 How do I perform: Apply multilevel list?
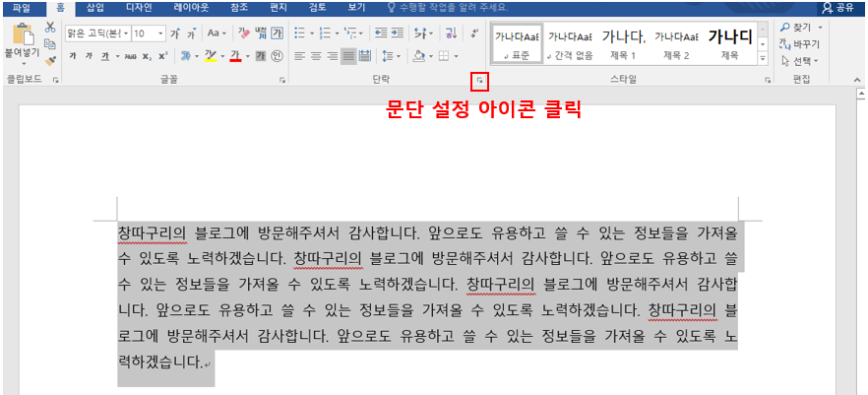tap(350, 33)
